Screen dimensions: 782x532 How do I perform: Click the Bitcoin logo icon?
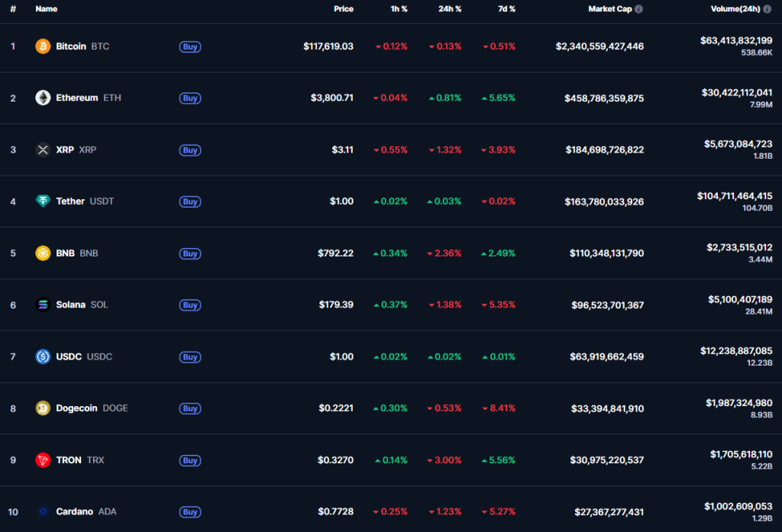click(43, 47)
